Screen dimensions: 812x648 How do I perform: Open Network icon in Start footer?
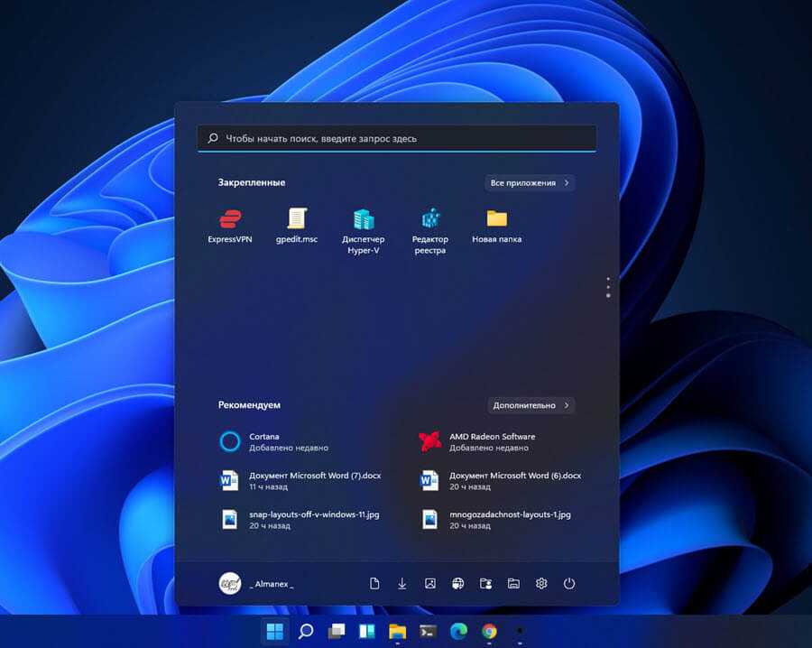pyautogui.click(x=458, y=584)
